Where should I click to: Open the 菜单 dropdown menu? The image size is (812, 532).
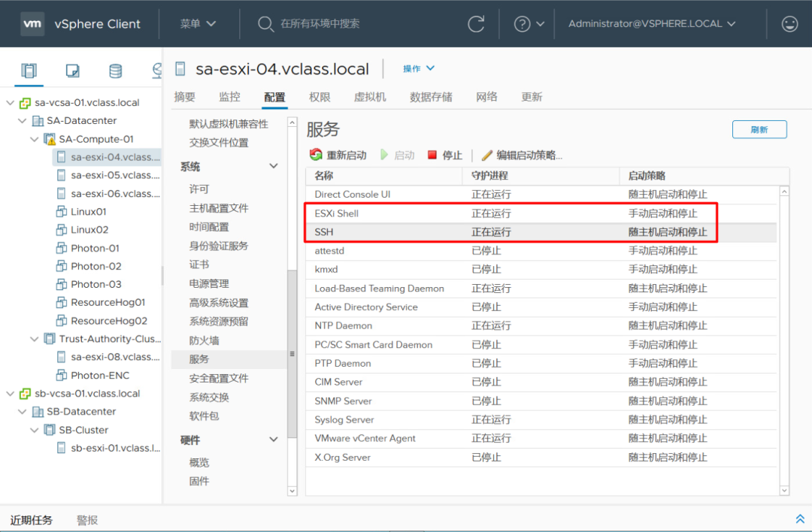(198, 24)
